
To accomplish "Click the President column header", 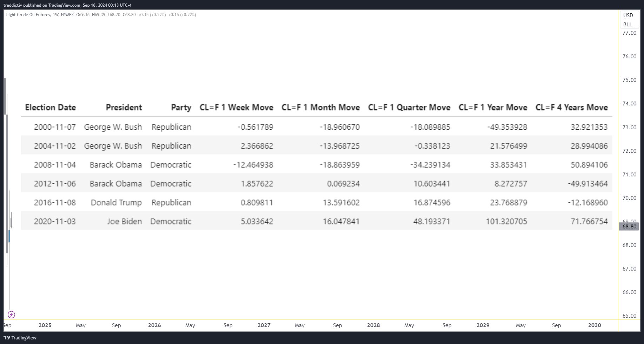I will tap(124, 108).
